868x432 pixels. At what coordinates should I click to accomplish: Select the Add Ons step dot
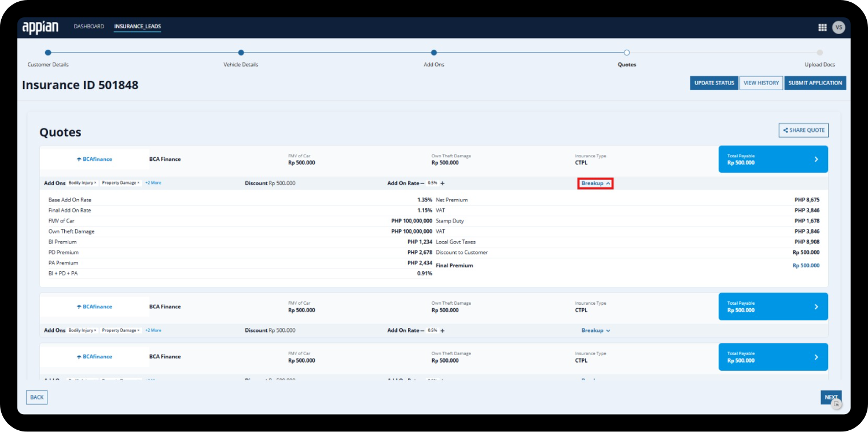[434, 53]
